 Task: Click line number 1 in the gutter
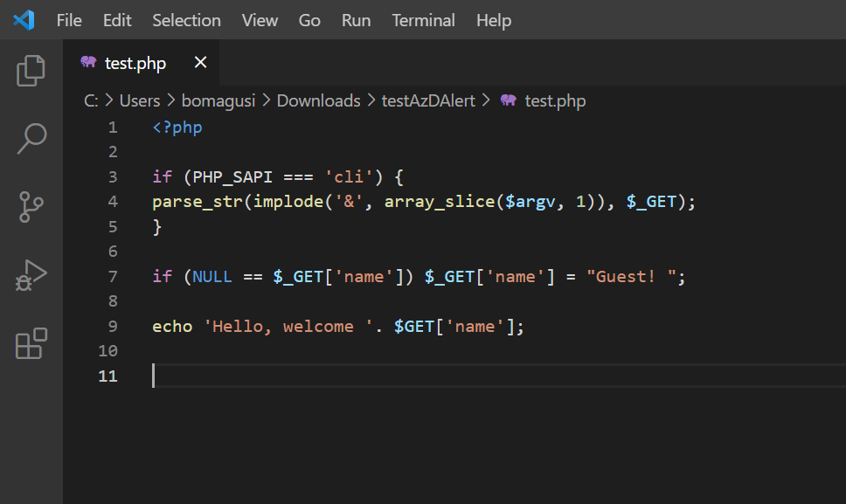[x=113, y=128]
